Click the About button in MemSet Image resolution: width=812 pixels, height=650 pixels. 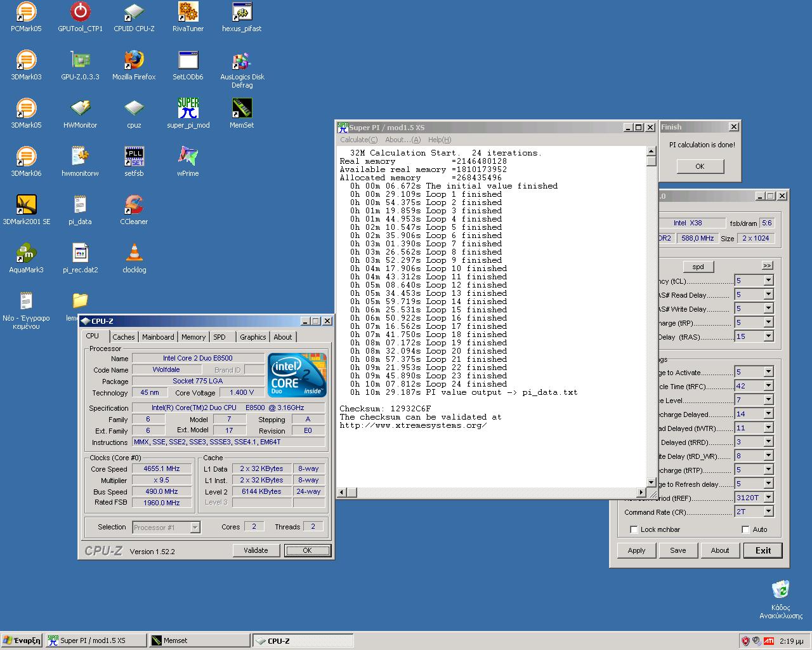point(720,550)
